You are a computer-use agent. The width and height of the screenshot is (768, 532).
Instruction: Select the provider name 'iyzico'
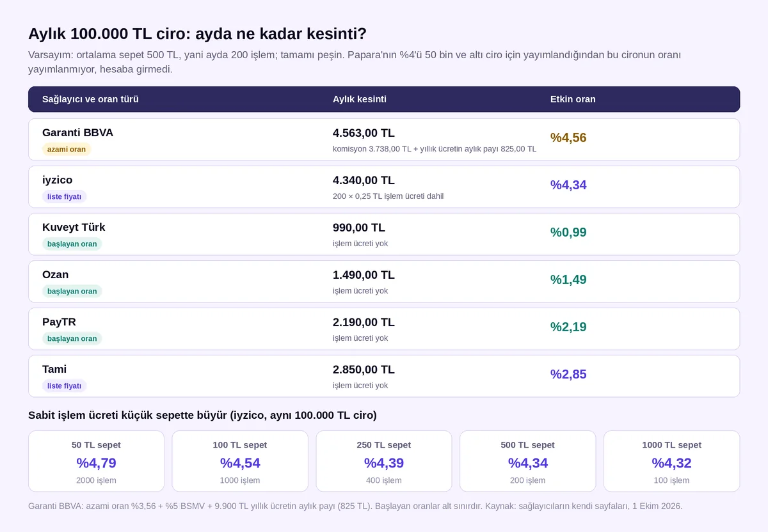pyautogui.click(x=57, y=180)
